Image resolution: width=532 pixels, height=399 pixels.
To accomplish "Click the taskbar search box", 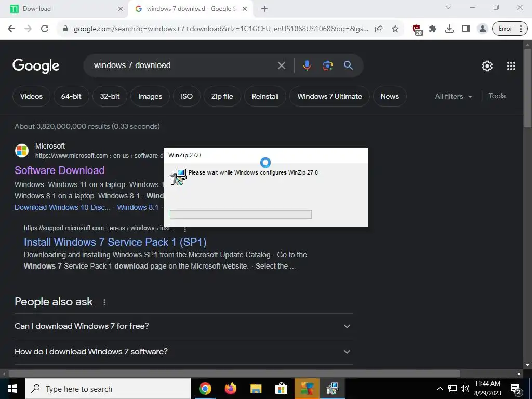I will click(108, 389).
